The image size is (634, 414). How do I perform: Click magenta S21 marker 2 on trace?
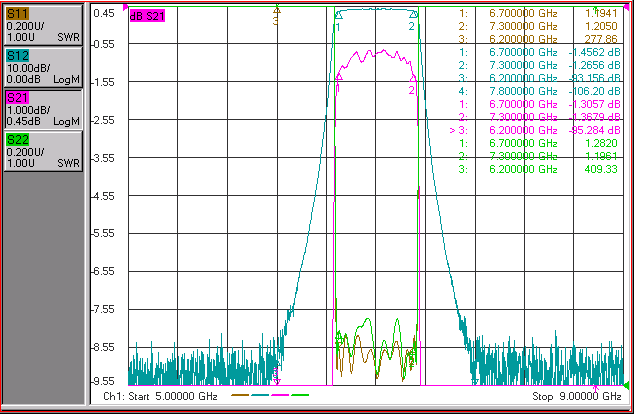(x=413, y=78)
